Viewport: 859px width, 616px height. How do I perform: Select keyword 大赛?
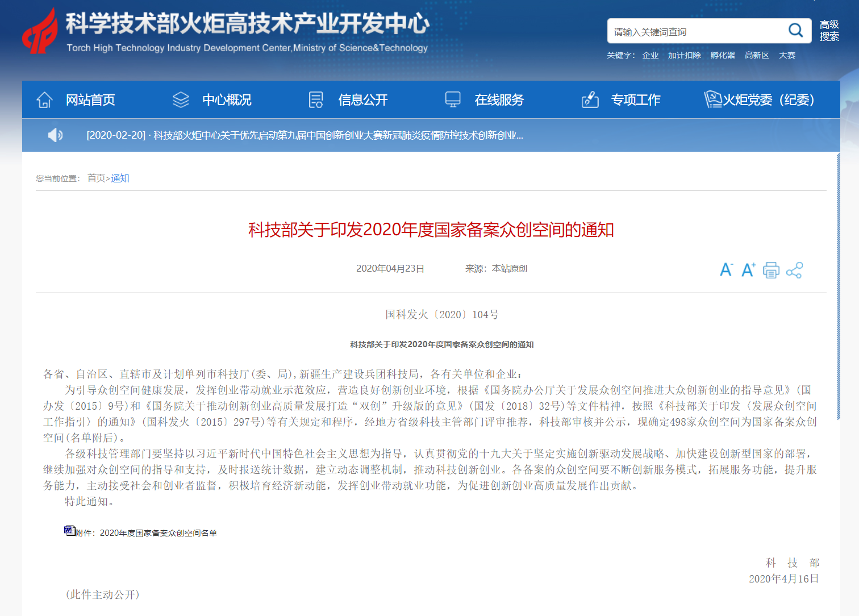(x=787, y=55)
